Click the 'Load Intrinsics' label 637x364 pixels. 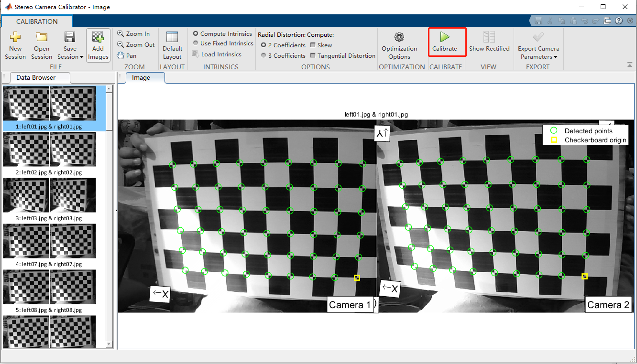tap(221, 54)
